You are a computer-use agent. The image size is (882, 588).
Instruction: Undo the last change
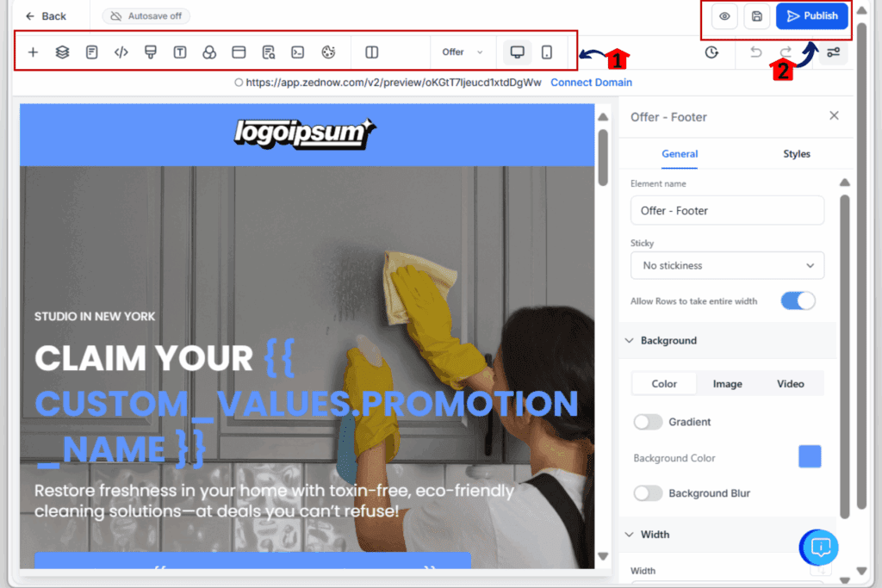[756, 53]
